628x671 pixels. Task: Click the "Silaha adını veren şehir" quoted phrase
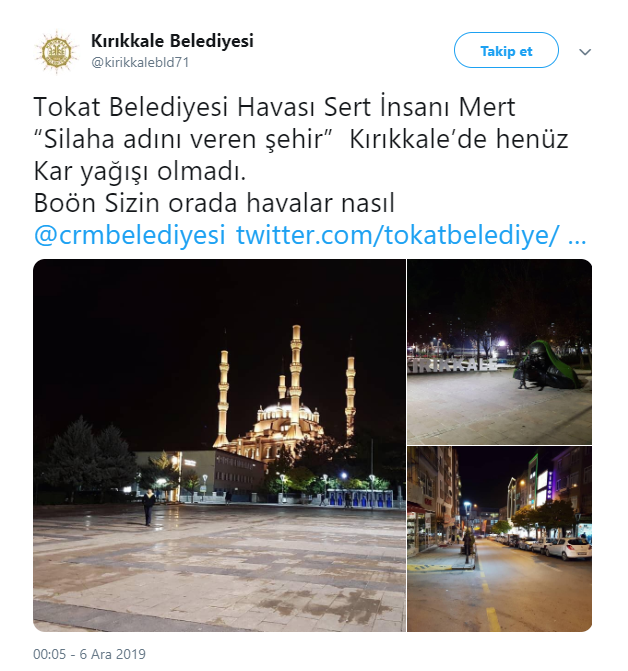(x=184, y=139)
